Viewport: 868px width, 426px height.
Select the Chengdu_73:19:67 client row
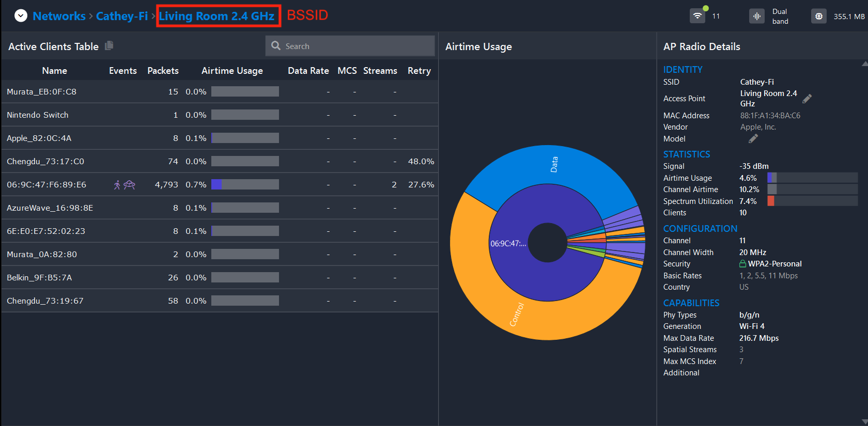[220, 301]
